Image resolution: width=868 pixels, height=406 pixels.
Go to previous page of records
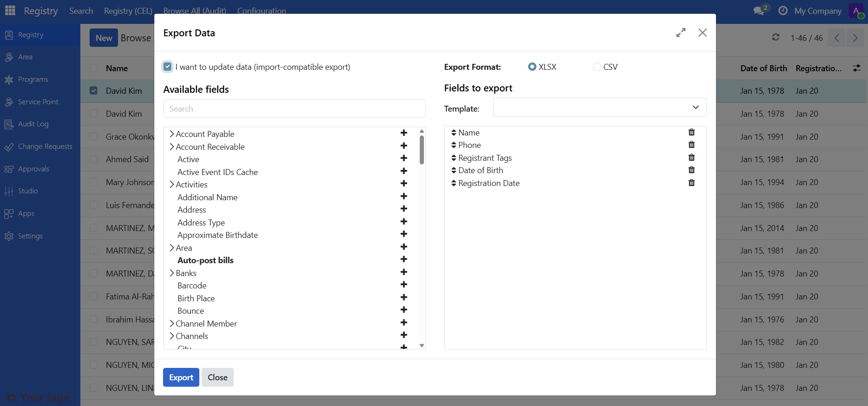tap(837, 38)
